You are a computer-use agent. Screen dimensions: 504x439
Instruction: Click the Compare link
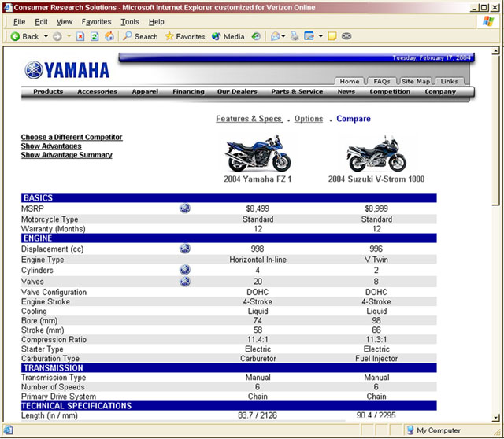[x=354, y=119]
